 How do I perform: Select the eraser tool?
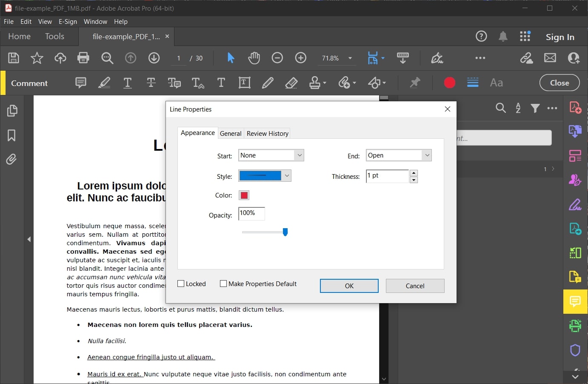pyautogui.click(x=291, y=83)
